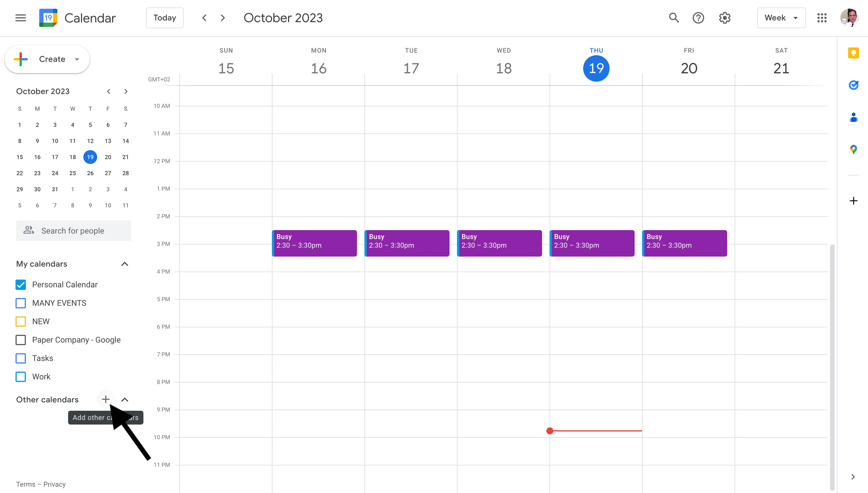Click Today button to return to today

164,18
